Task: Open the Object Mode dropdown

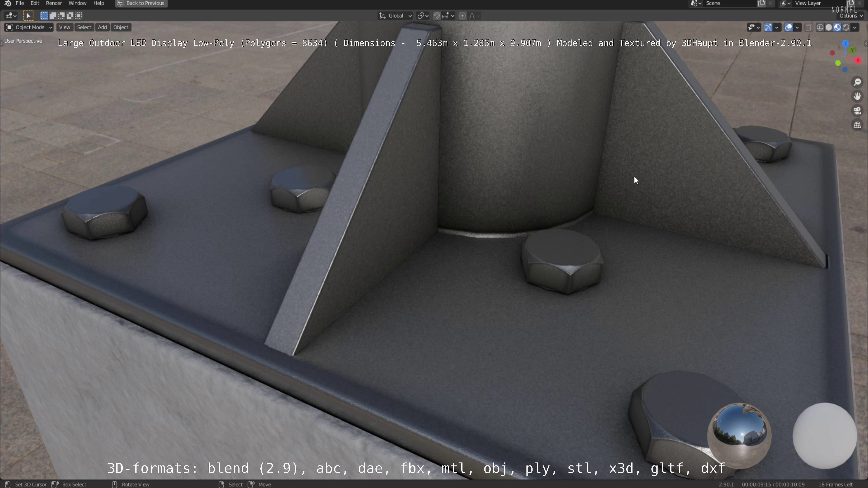Action: click(29, 28)
